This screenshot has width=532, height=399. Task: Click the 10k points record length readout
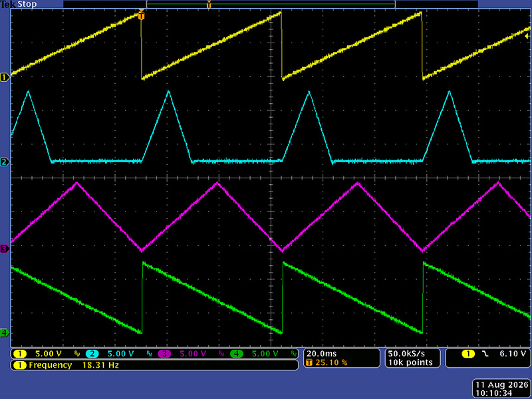[410, 362]
